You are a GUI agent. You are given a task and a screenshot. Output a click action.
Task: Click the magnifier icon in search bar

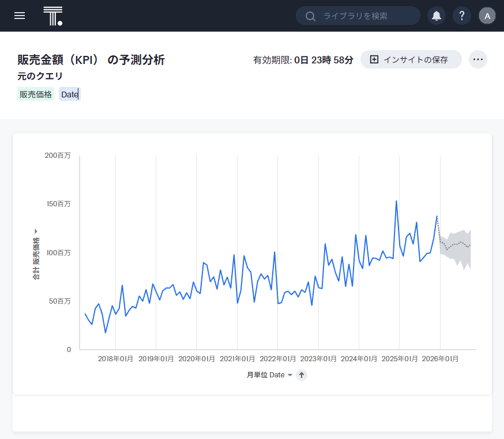[310, 16]
